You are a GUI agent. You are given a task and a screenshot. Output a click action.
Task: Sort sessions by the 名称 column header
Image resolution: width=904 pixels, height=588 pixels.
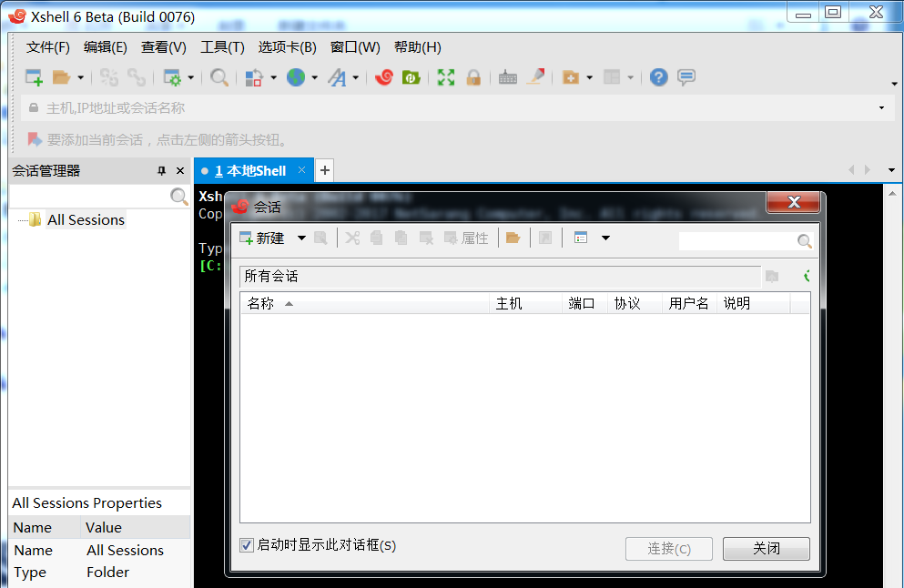[364, 303]
